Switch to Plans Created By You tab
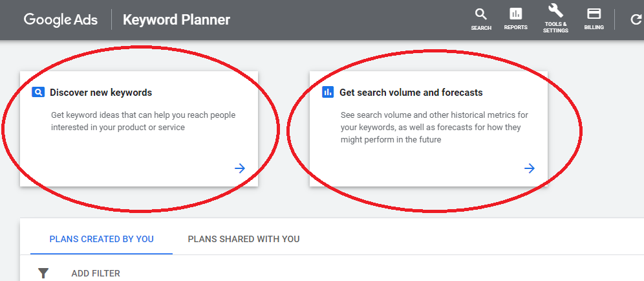 [102, 239]
